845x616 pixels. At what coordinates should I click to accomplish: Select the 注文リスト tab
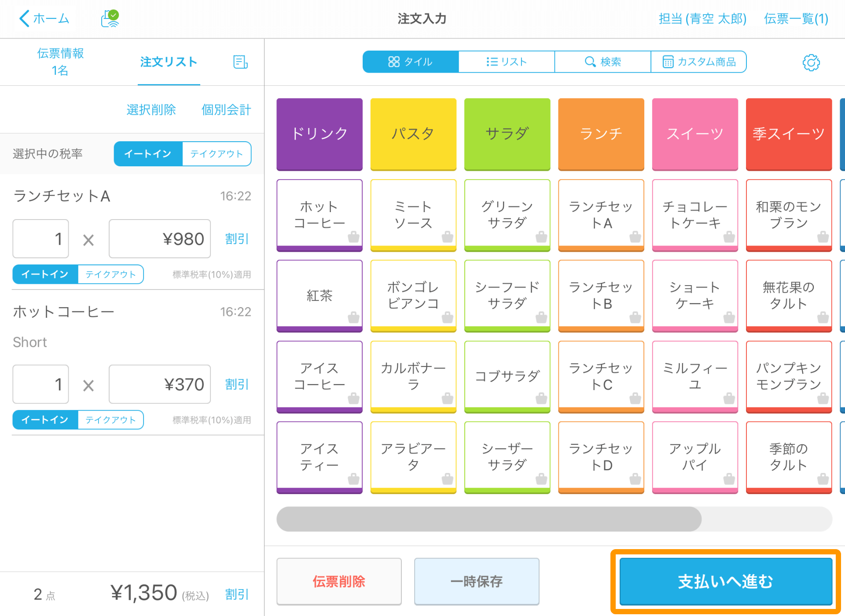coord(168,62)
